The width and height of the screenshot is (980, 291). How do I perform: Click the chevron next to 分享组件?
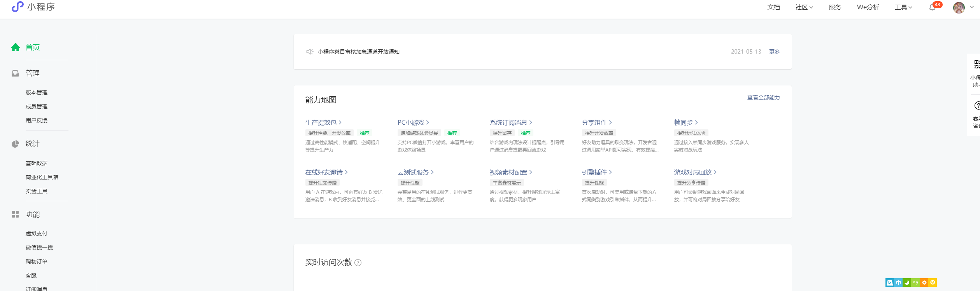[x=610, y=122]
